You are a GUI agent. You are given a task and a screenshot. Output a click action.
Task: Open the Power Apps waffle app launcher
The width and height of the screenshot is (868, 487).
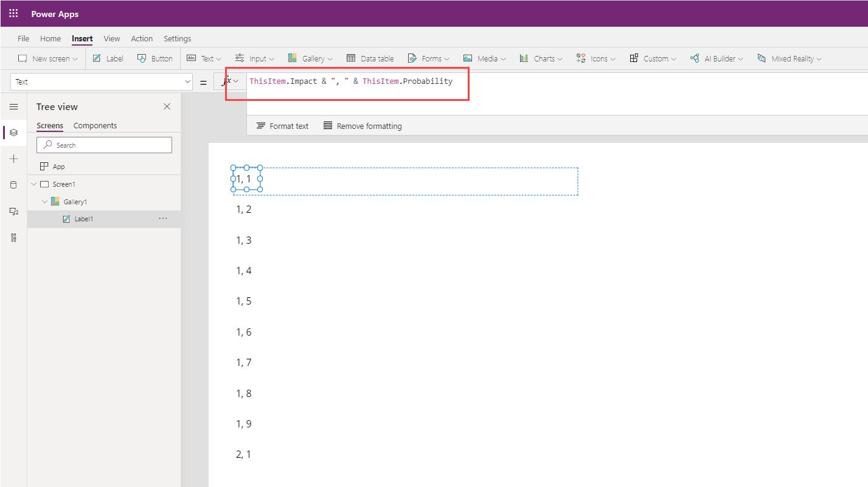pyautogui.click(x=13, y=13)
